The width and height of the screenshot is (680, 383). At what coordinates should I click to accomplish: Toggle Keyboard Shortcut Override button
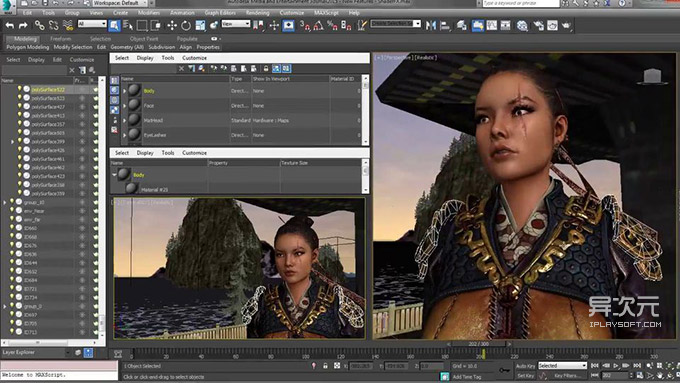pyautogui.click(x=288, y=26)
